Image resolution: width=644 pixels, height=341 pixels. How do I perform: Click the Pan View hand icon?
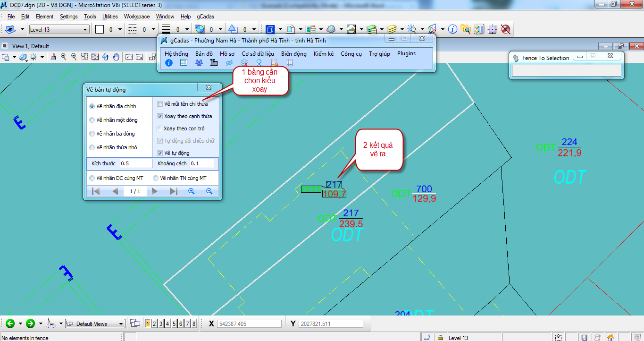(x=116, y=57)
